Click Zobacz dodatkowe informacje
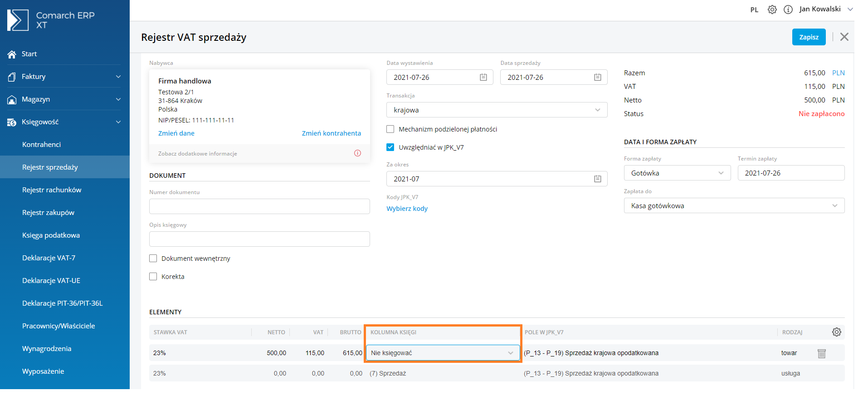Image resolution: width=868 pixels, height=410 pixels. pos(198,154)
